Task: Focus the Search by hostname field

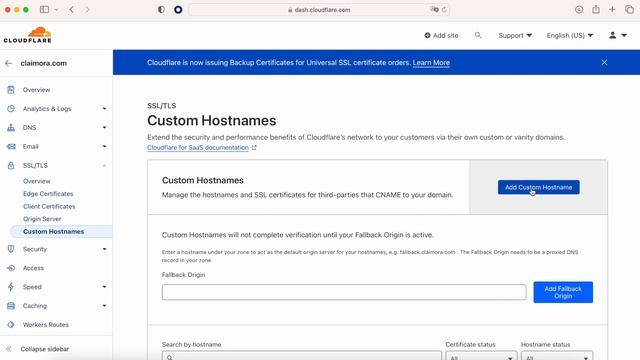Action: (302, 356)
